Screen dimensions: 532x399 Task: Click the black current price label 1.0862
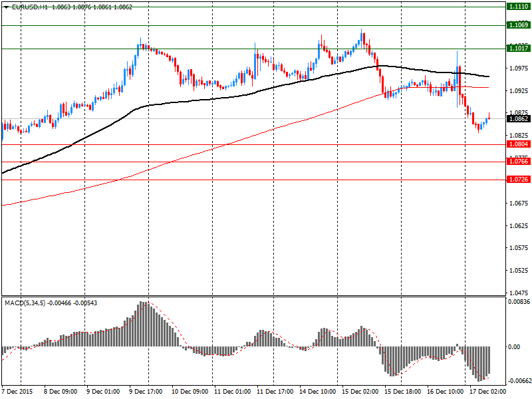coord(519,119)
